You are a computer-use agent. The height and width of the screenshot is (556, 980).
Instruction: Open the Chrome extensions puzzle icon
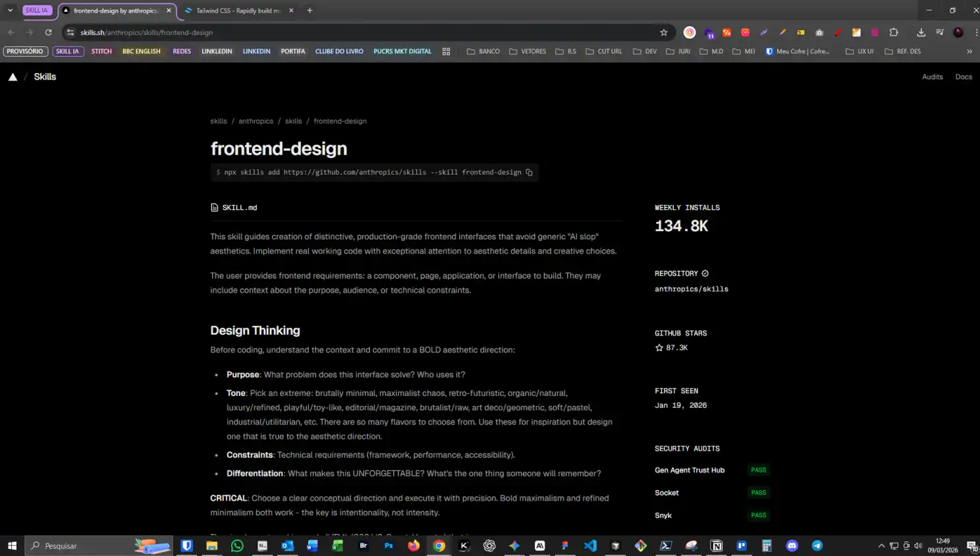coord(894,32)
